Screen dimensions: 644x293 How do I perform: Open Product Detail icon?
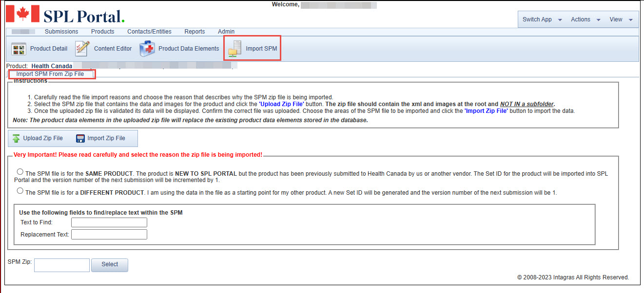[x=19, y=49]
